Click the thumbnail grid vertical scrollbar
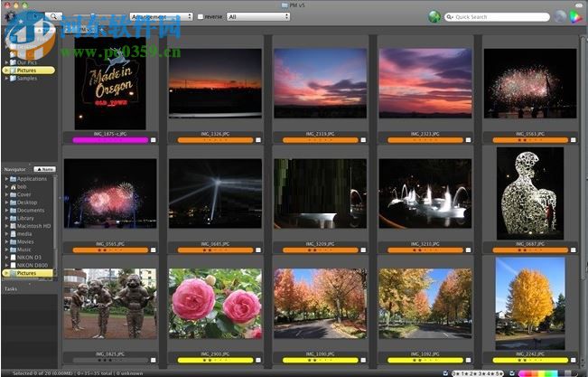588x377 pixels. pos(583,157)
